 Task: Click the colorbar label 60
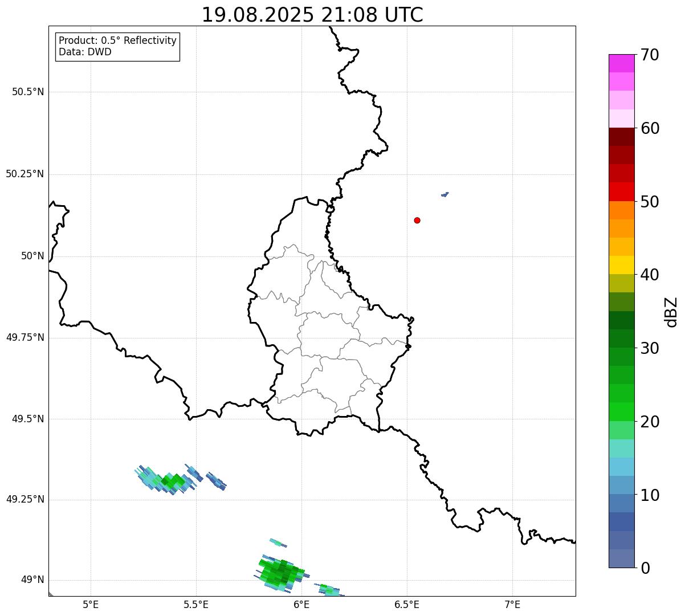(x=650, y=128)
